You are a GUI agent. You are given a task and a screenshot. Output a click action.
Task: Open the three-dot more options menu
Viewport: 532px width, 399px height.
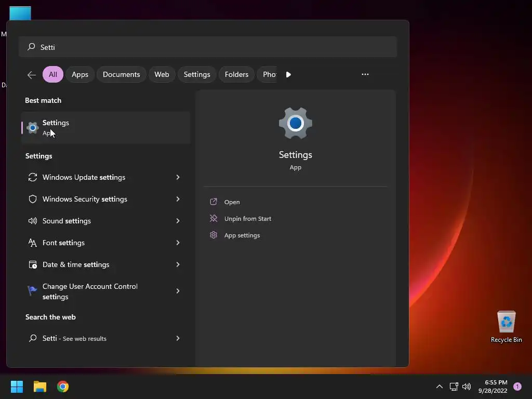[365, 74]
